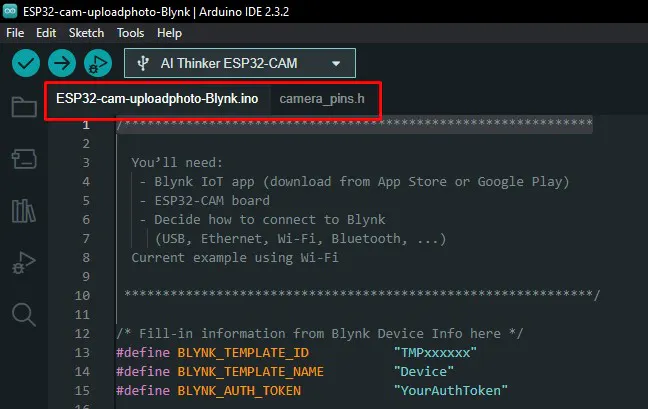The image size is (648, 409).
Task: Open the Sketchbook folder sidebar icon
Action: [24, 107]
